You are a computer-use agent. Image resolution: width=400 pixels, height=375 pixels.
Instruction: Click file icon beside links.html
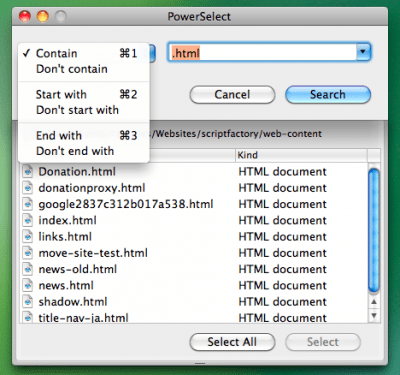coord(28,237)
